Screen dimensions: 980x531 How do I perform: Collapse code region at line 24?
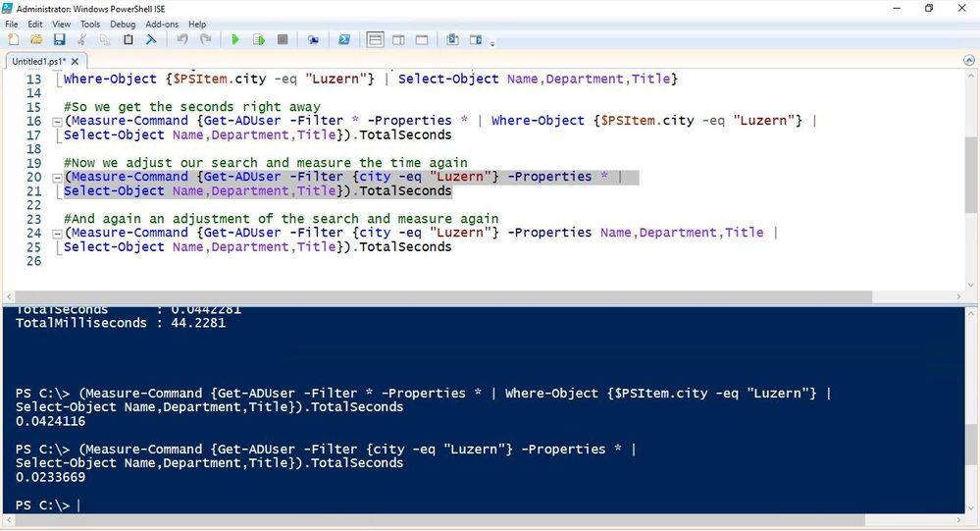click(x=56, y=234)
